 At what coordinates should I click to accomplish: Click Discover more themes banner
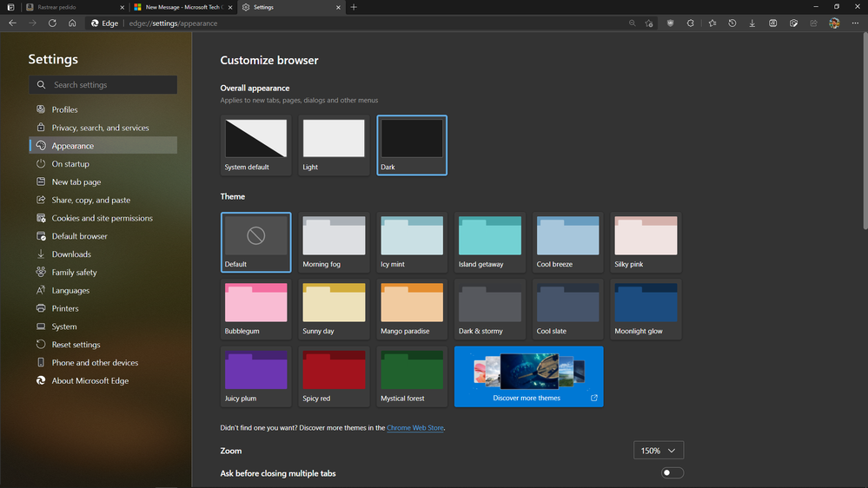(528, 376)
